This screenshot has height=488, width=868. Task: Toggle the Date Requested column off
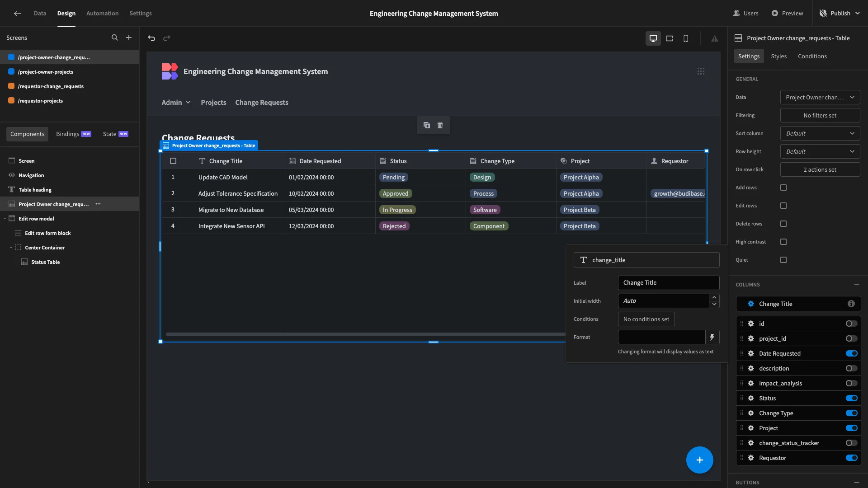852,354
